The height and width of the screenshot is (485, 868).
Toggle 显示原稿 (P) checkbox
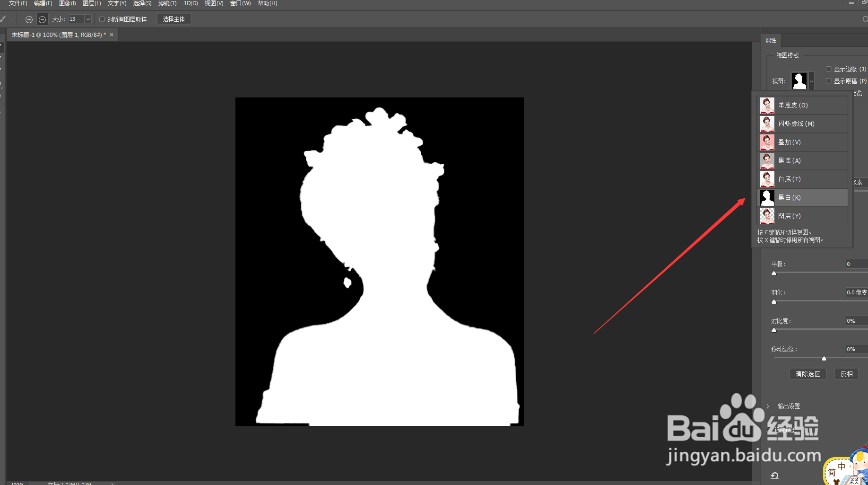(x=828, y=81)
